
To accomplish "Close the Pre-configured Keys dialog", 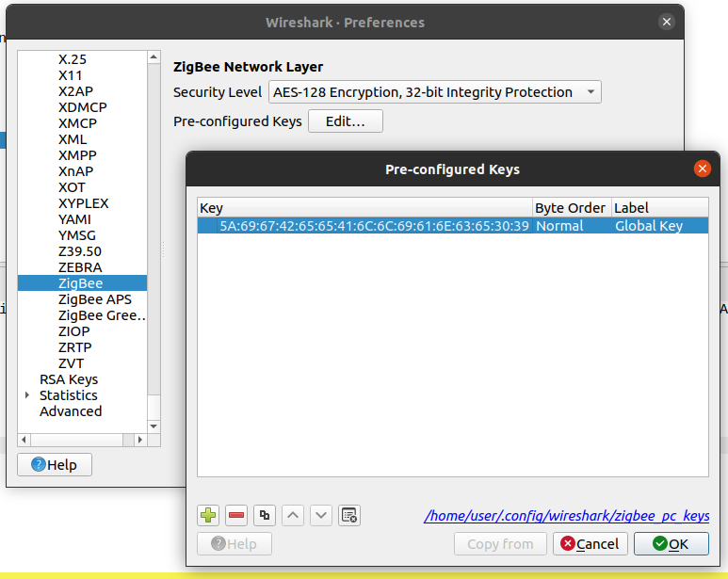I will click(702, 169).
